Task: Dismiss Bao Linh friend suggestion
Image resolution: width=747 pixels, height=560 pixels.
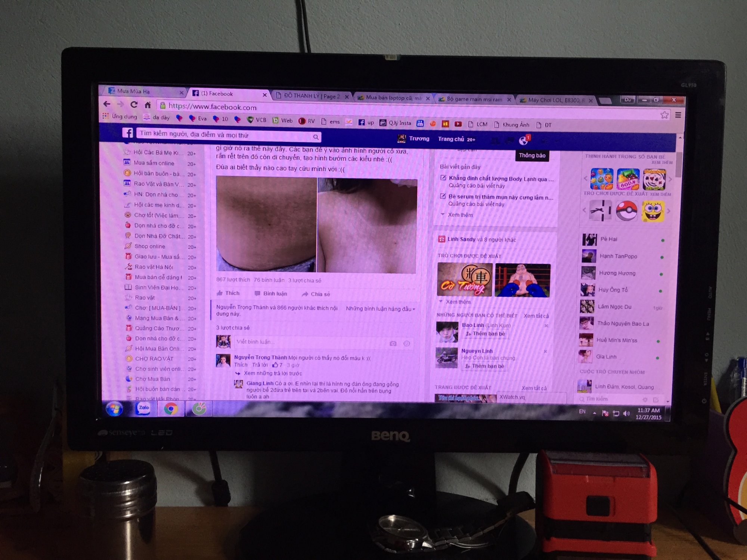Action: [546, 326]
